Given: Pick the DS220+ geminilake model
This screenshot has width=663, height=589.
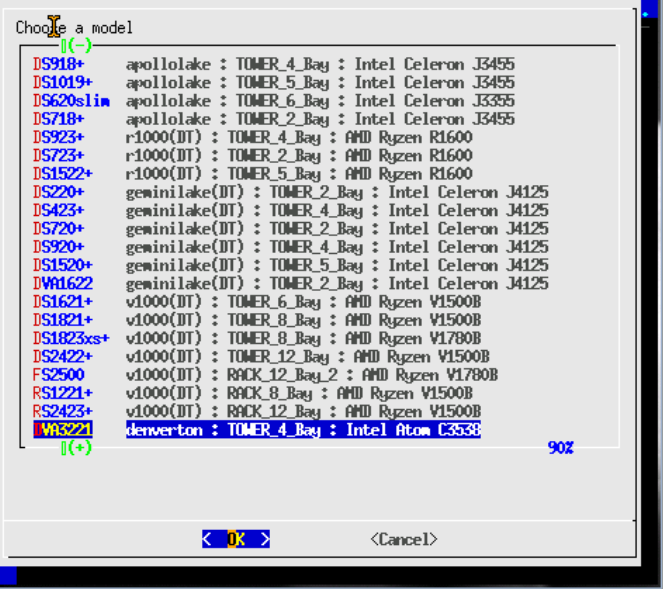Looking at the screenshot, I should pos(291,192).
